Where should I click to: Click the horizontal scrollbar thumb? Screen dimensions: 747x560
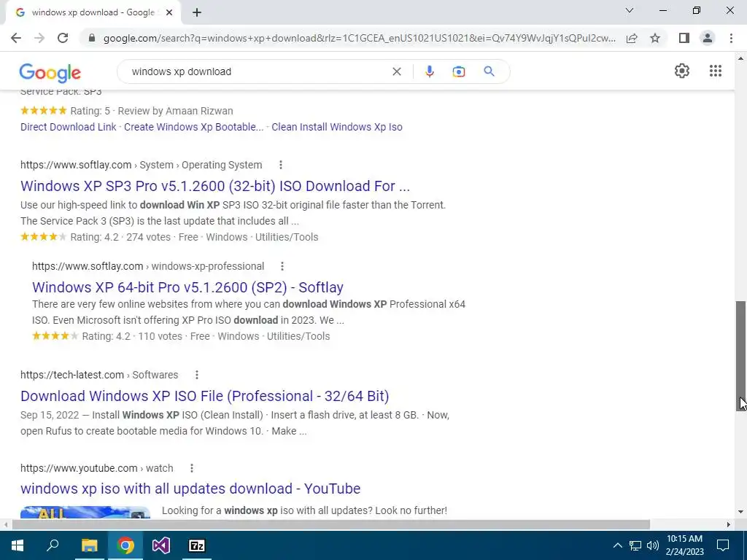(x=331, y=524)
